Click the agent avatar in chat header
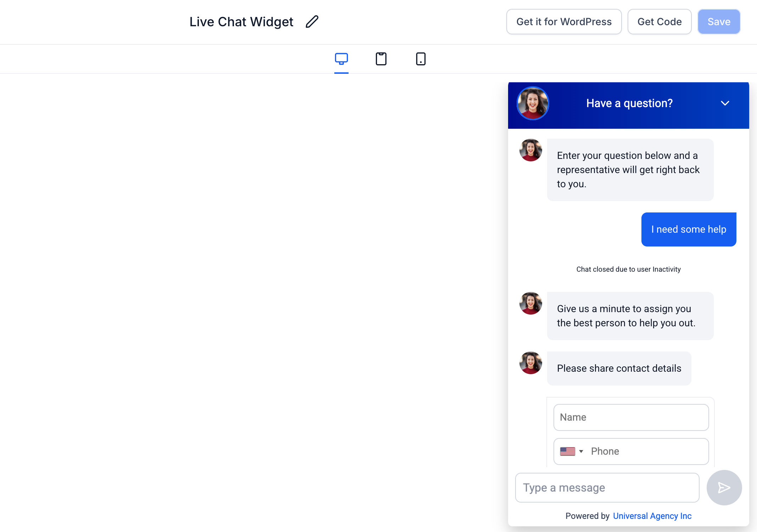Viewport: 757px width, 532px height. (x=533, y=103)
